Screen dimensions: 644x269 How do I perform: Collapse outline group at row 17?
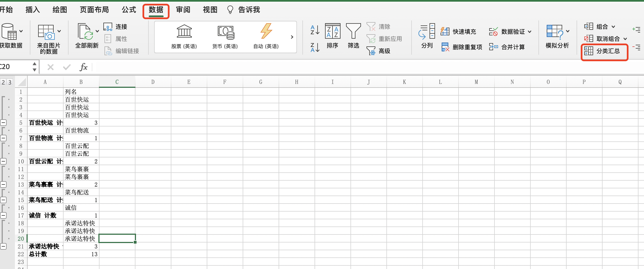[3, 215]
